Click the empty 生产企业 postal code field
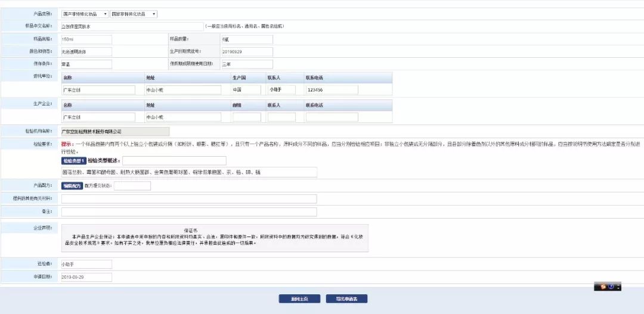The image size is (644, 314). click(246, 117)
